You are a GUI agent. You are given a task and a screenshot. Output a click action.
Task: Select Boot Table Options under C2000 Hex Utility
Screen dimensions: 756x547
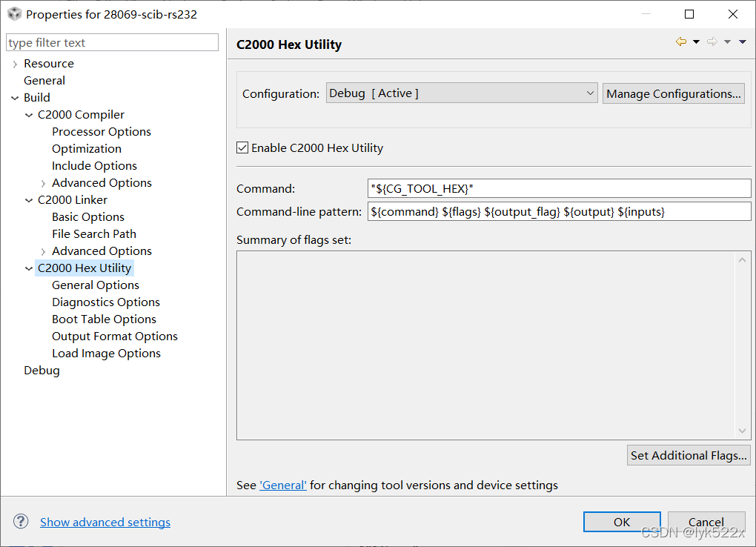click(104, 319)
